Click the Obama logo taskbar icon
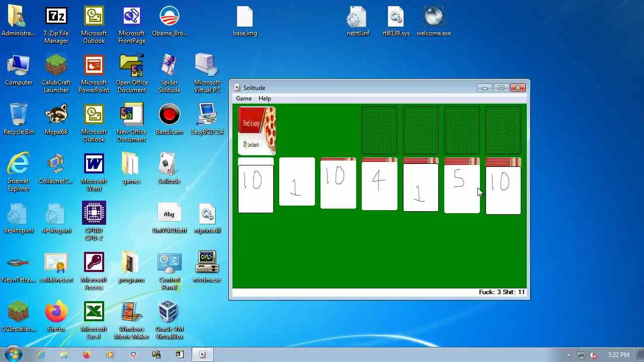The height and width of the screenshot is (362, 644). tap(133, 354)
